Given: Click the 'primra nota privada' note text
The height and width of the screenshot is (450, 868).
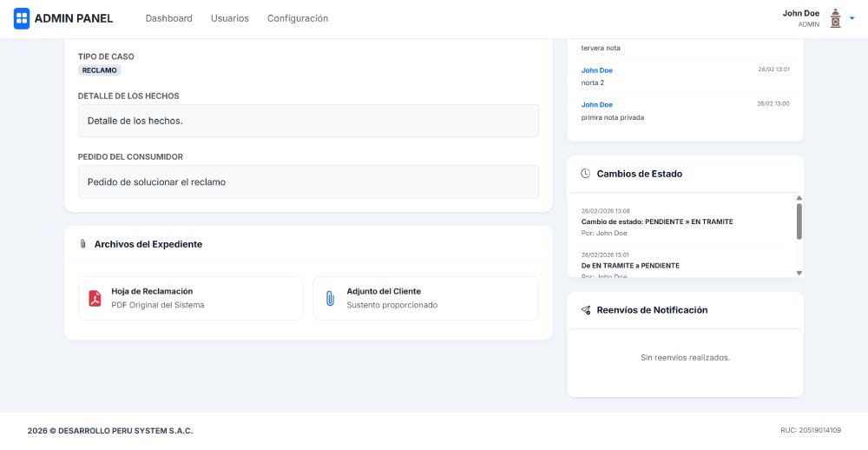Looking at the screenshot, I should tap(612, 117).
